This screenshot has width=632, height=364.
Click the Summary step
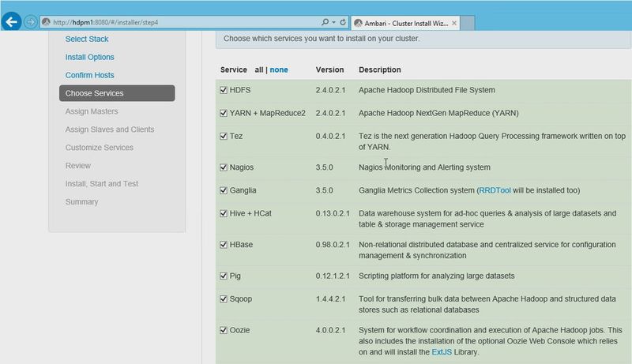81,201
